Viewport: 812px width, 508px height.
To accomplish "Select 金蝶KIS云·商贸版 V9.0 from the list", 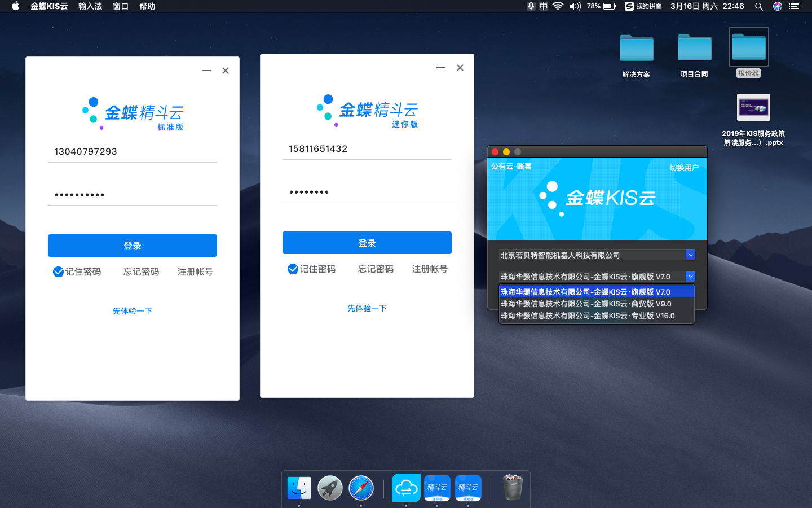I will click(x=597, y=304).
